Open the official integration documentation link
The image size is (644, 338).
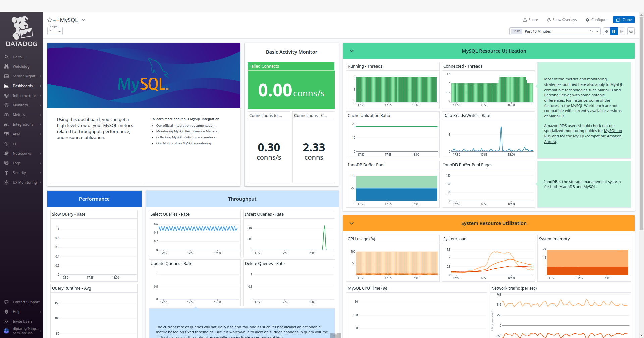click(x=185, y=126)
